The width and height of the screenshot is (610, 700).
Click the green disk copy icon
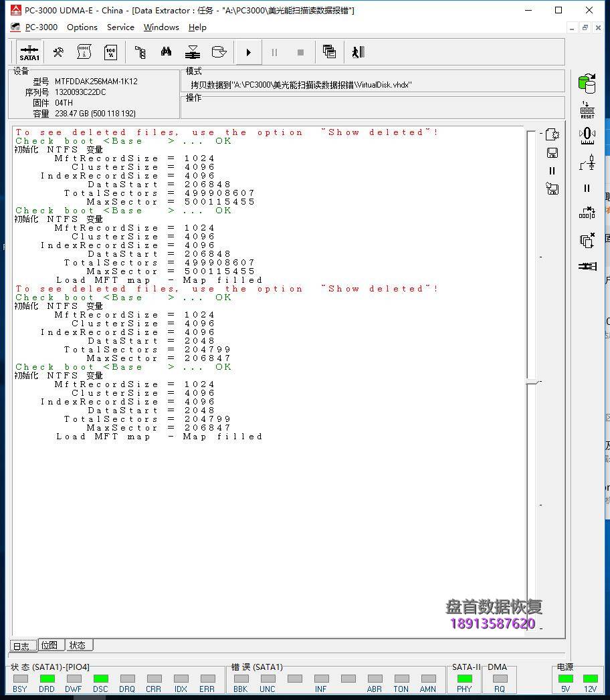click(587, 84)
